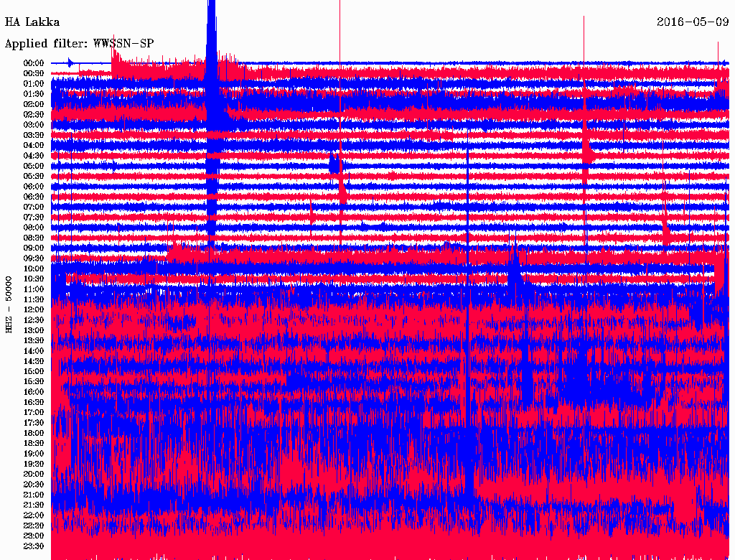Select the 01:30 time label

34,94
